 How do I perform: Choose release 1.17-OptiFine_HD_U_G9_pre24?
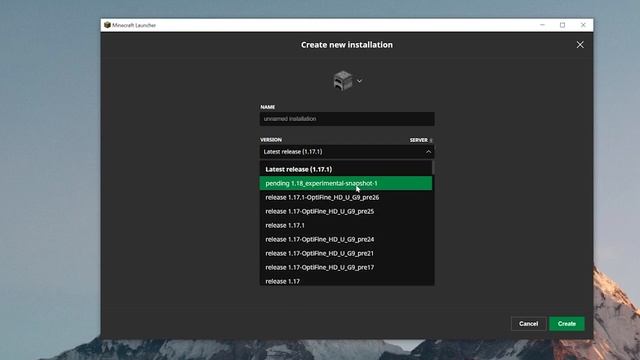click(345, 239)
